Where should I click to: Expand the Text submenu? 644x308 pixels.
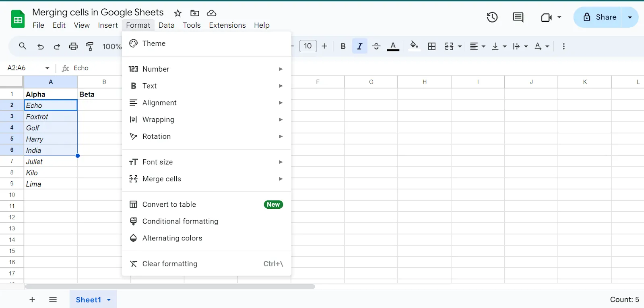(x=206, y=86)
